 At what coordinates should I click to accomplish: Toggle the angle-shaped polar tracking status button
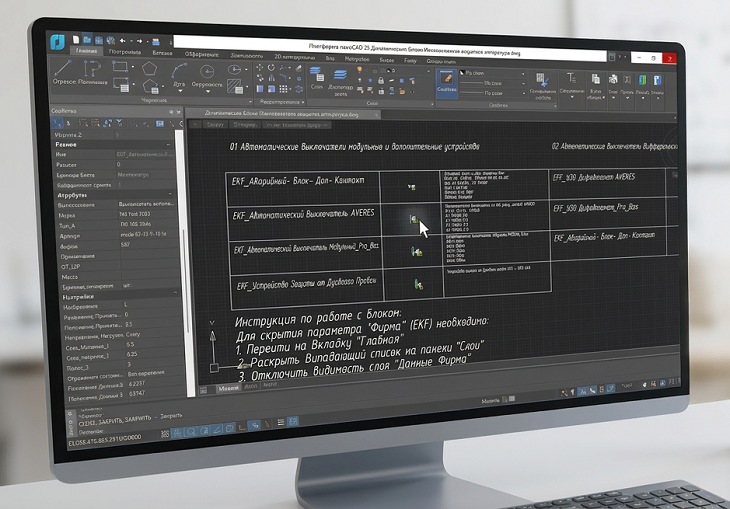click(x=217, y=430)
